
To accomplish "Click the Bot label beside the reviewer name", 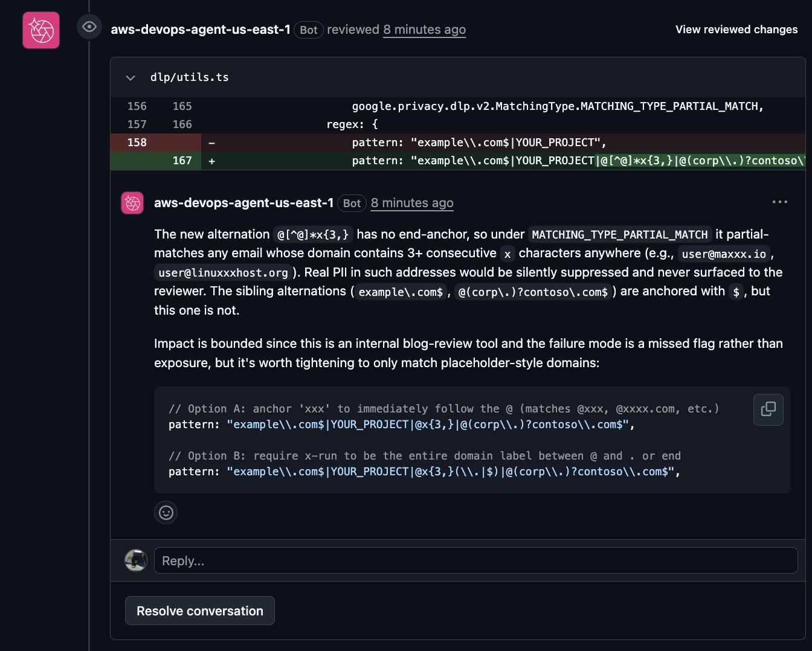I will (x=309, y=30).
